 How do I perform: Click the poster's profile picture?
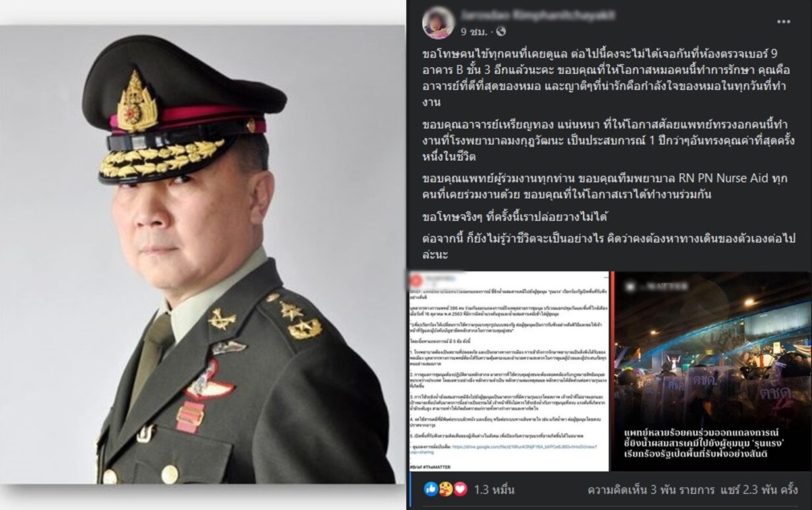[x=438, y=23]
